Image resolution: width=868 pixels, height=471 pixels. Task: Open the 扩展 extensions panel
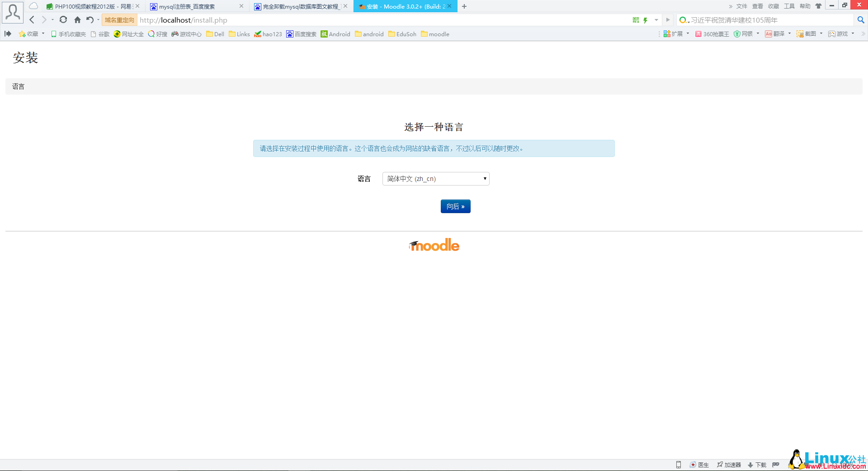point(675,33)
